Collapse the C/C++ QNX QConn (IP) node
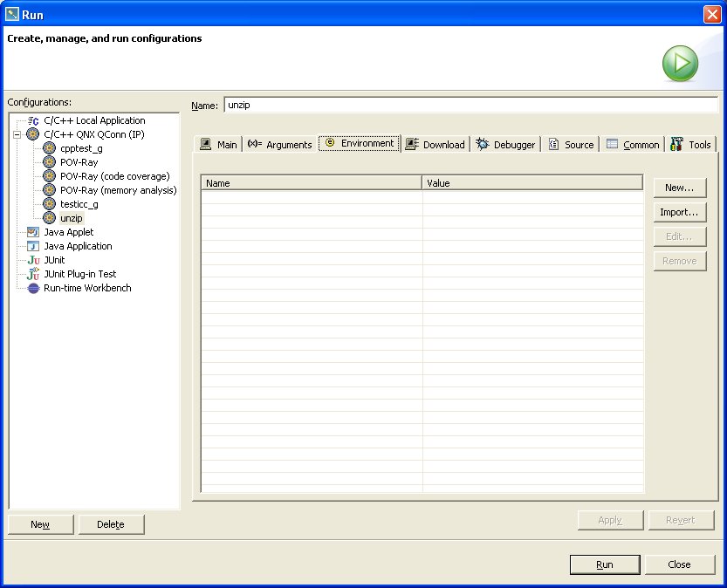 [x=17, y=134]
